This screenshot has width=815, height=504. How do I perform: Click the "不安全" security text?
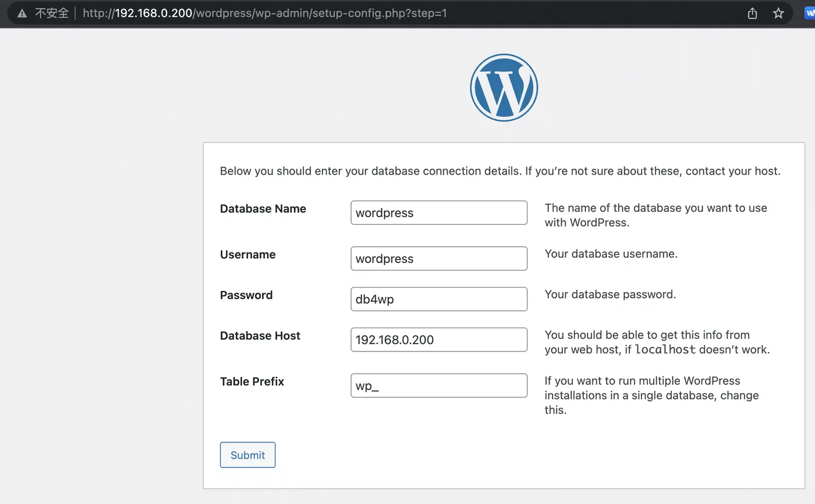[x=52, y=13]
